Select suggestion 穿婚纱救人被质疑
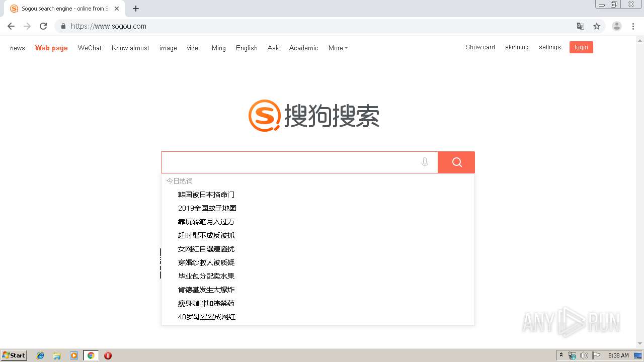This screenshot has height=362, width=644. (x=206, y=262)
